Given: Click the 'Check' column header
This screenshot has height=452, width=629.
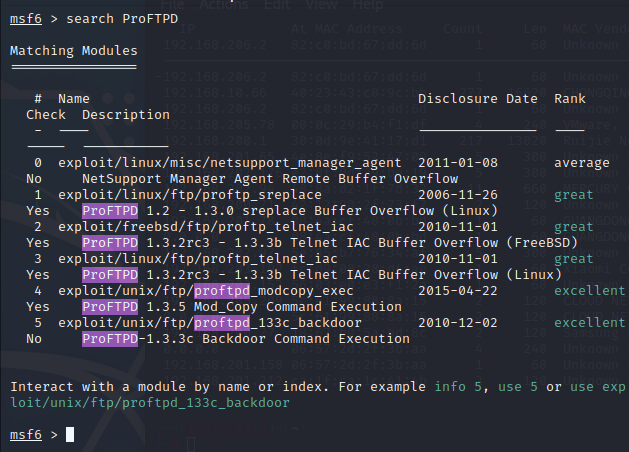Looking at the screenshot, I should tap(46, 115).
